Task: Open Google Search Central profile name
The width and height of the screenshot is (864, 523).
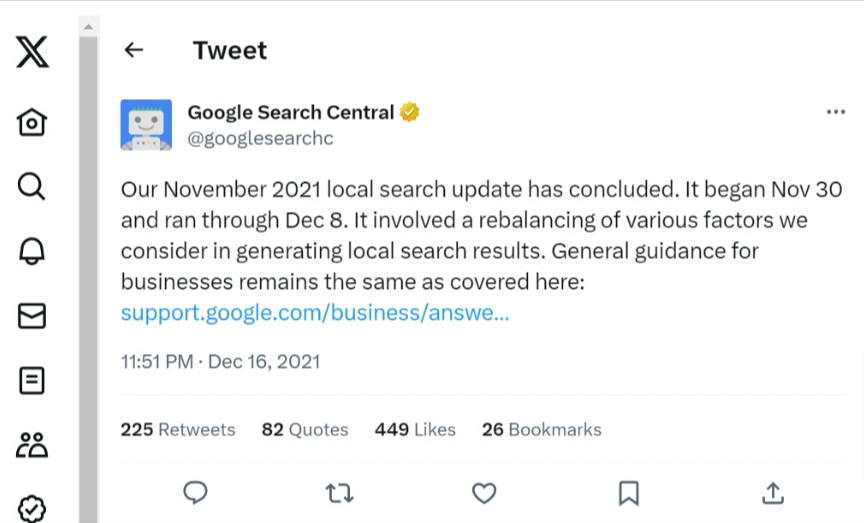Action: tap(291, 112)
